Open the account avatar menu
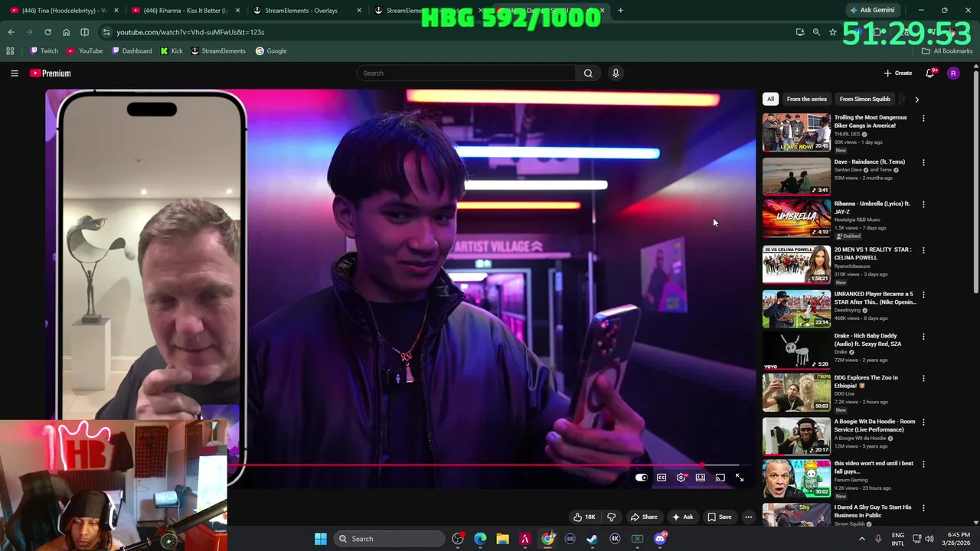 pyautogui.click(x=953, y=73)
